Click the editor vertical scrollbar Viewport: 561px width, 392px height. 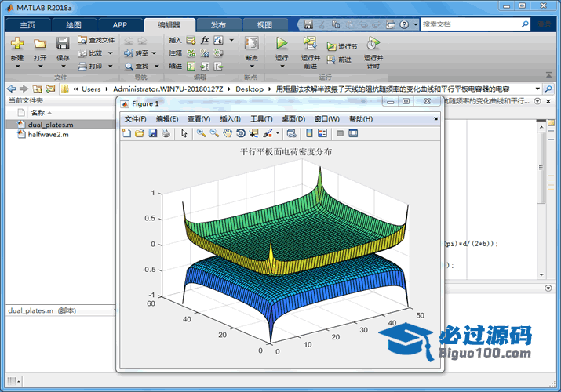[541, 168]
